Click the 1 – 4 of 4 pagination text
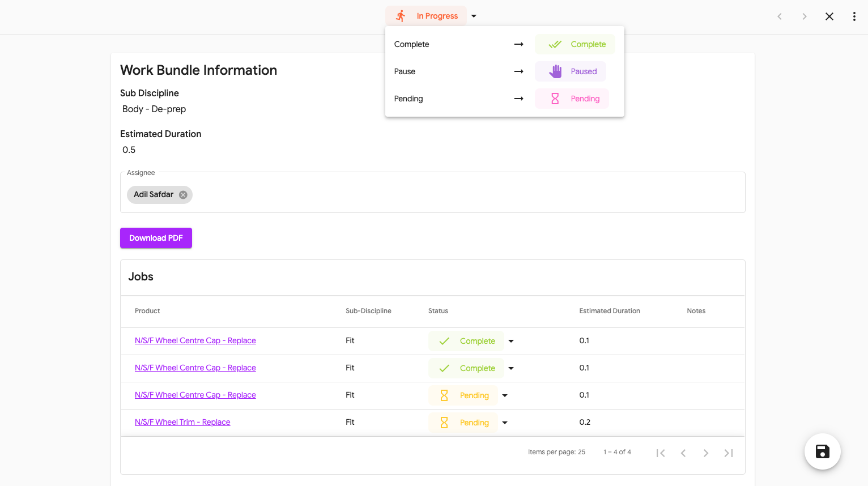 (x=617, y=452)
